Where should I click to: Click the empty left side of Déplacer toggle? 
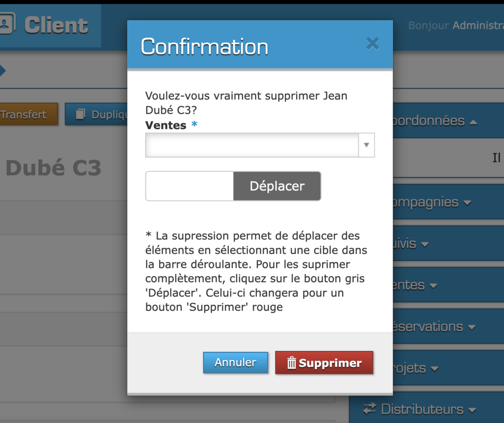tap(189, 186)
